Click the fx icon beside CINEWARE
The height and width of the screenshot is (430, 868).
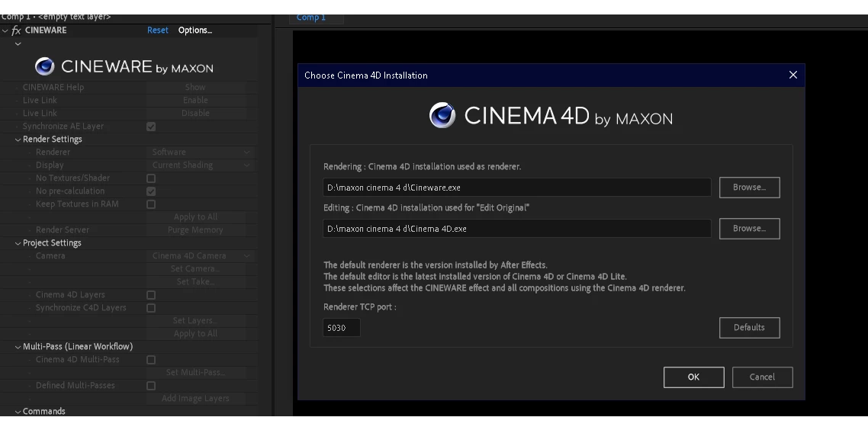(16, 30)
